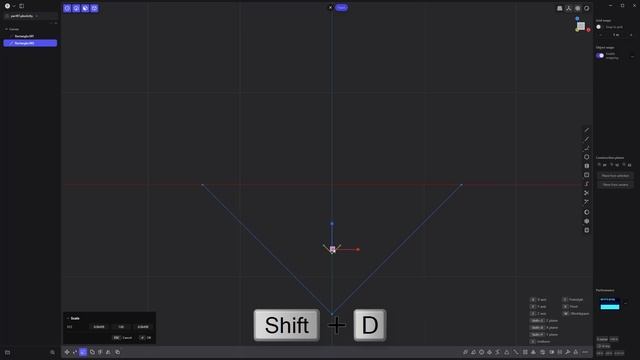Open more tools ellipsis in bottom-right toolbar

pyautogui.click(x=585, y=352)
